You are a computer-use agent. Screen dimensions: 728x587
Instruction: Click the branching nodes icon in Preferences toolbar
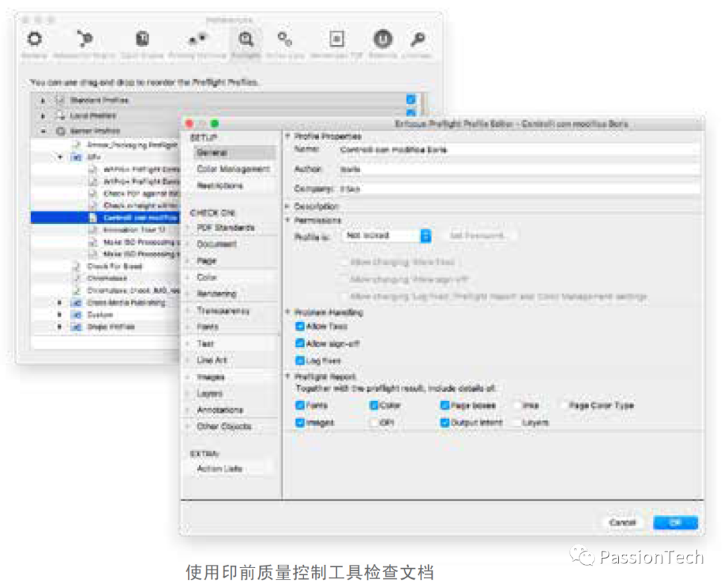click(x=84, y=40)
